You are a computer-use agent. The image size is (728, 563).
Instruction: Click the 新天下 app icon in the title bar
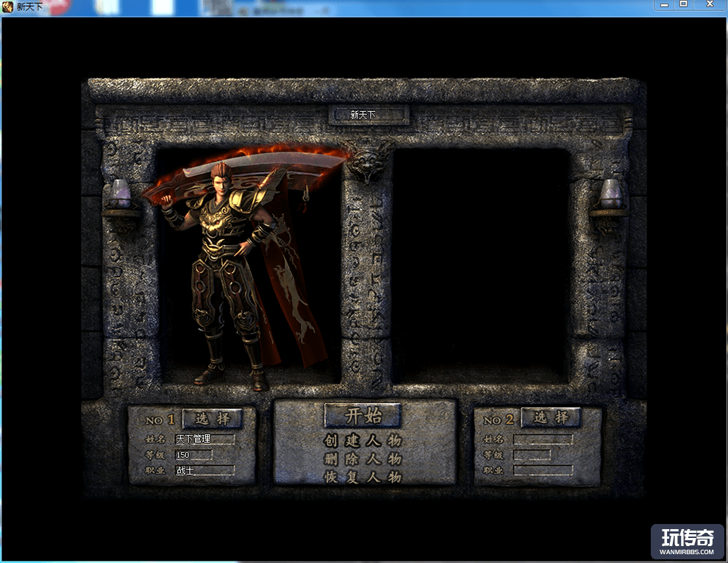click(7, 7)
